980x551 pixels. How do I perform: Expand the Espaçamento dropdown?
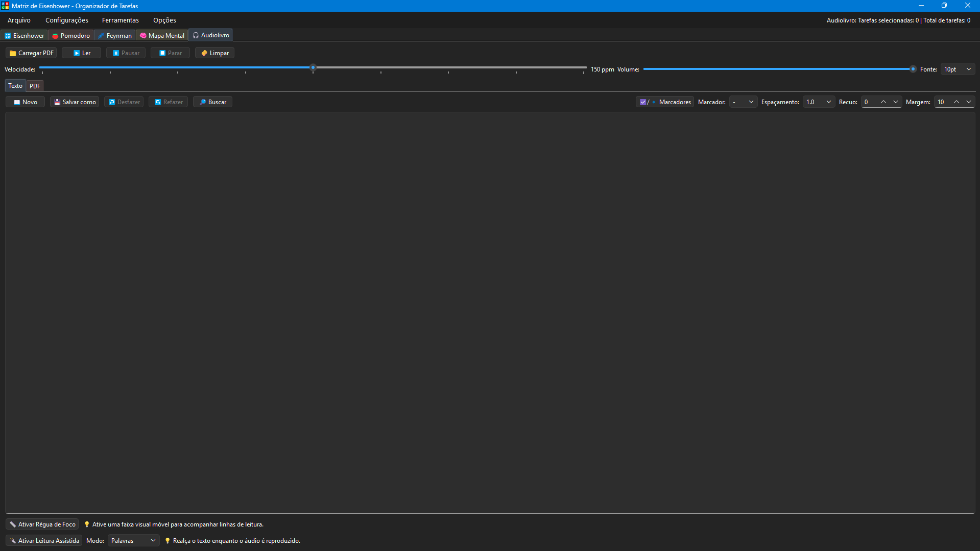[819, 102]
